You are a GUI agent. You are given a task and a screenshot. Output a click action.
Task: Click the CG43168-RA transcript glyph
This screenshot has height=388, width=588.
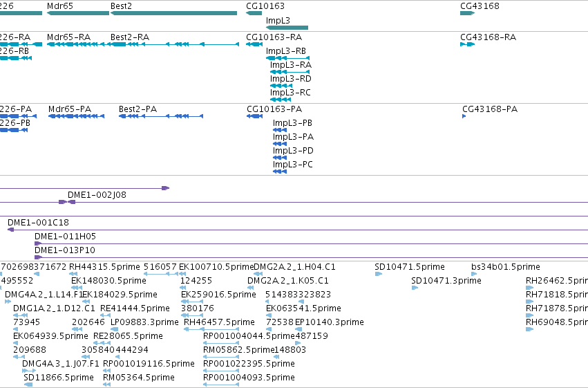(468, 44)
